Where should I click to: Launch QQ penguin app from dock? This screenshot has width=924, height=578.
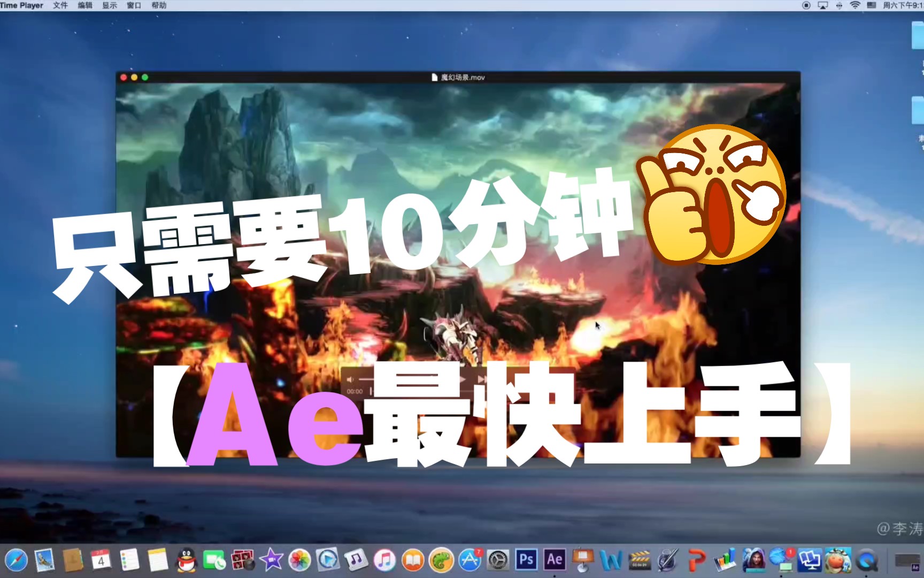coord(187,560)
